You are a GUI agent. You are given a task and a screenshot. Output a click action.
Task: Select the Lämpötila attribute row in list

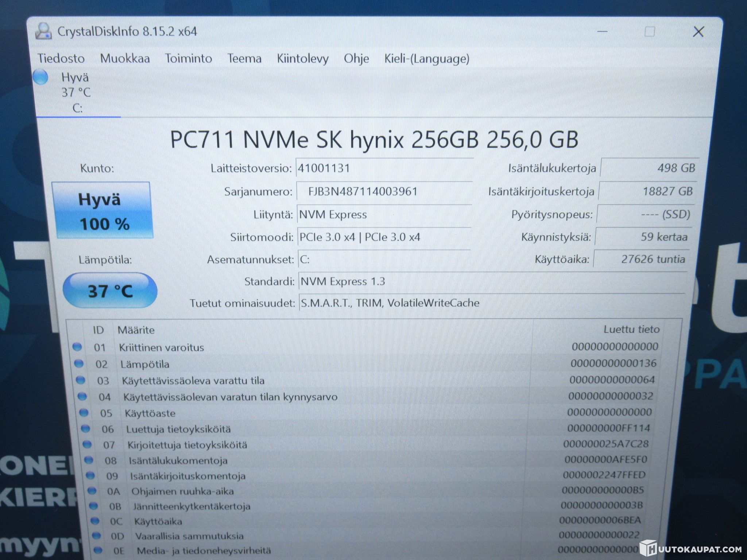click(x=366, y=363)
